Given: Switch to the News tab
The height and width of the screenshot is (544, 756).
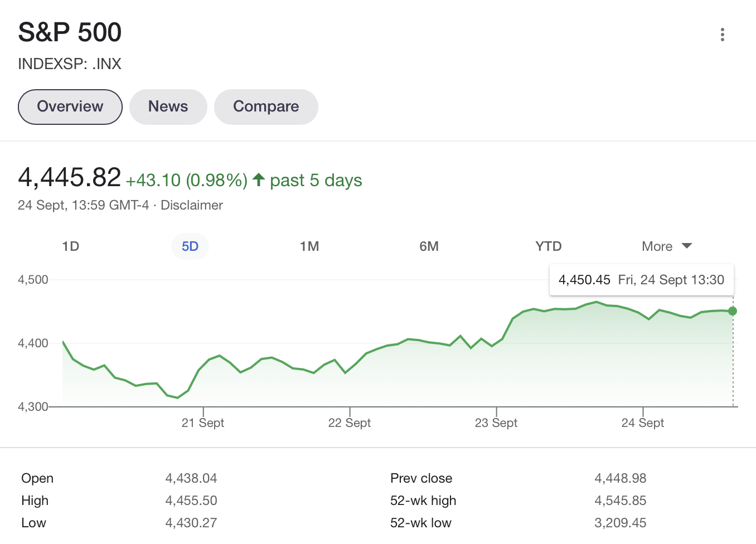Looking at the screenshot, I should (x=168, y=106).
